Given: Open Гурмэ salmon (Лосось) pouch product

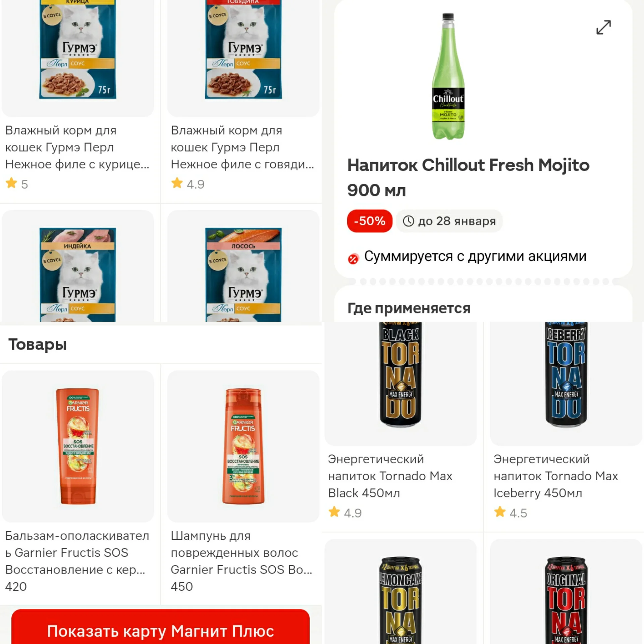Looking at the screenshot, I should pyautogui.click(x=243, y=266).
